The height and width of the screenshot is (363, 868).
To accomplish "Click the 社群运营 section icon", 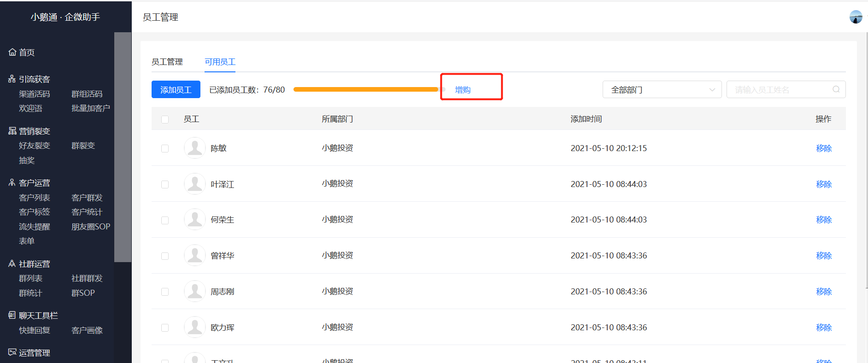I will (x=12, y=263).
